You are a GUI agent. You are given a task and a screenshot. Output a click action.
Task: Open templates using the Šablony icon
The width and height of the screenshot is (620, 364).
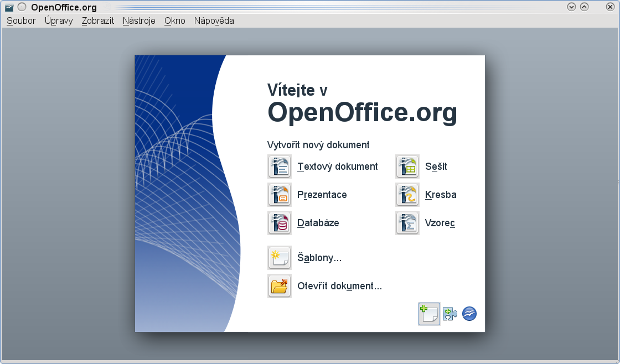point(280,257)
